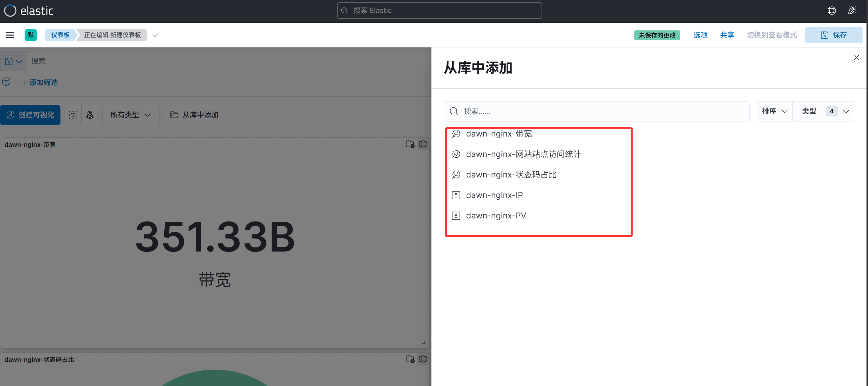Click 添加筛选 link
Viewport: 868px width, 386px height.
(40, 82)
